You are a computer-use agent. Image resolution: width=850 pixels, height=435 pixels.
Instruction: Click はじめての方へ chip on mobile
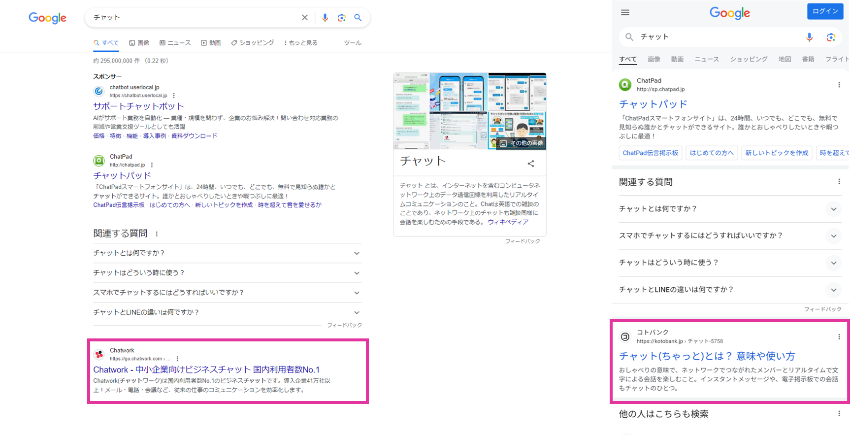(712, 153)
